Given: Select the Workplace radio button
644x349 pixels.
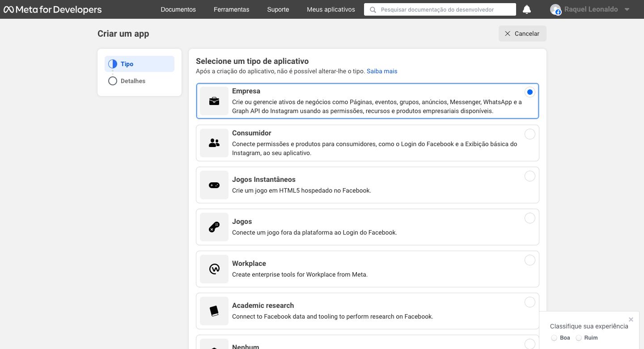Looking at the screenshot, I should pos(530,260).
